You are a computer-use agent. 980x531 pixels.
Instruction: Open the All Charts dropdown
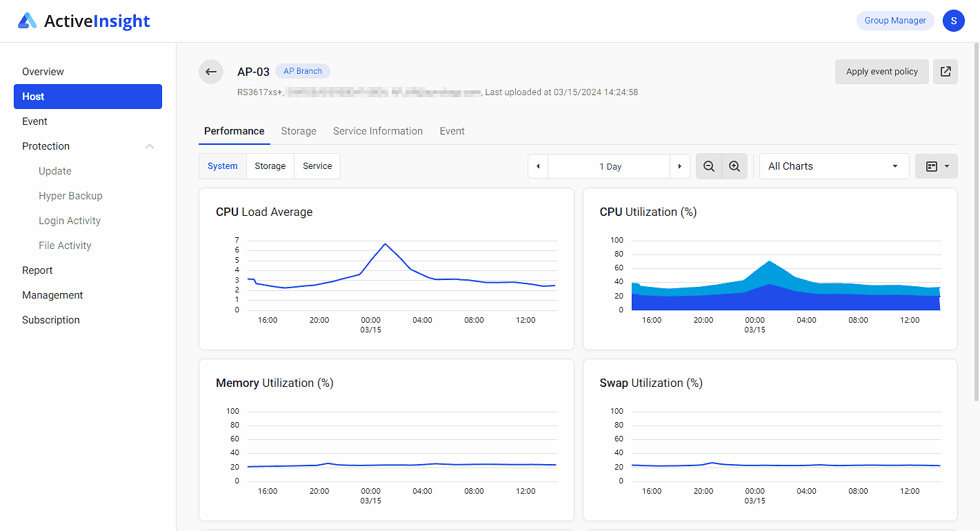[x=834, y=166]
